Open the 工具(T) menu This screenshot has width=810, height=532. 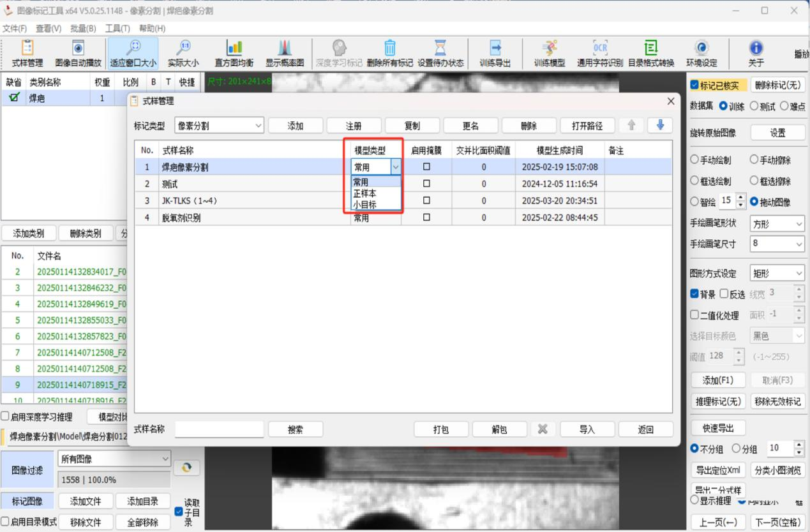117,29
